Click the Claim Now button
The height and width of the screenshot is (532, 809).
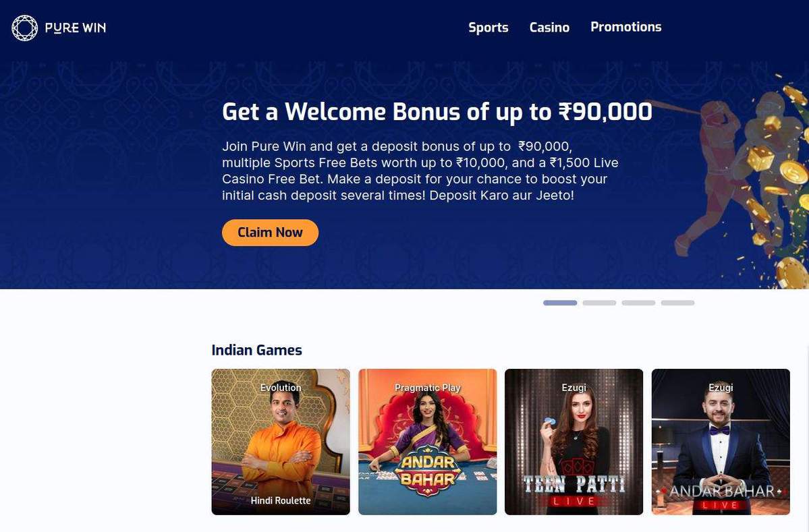[271, 233]
